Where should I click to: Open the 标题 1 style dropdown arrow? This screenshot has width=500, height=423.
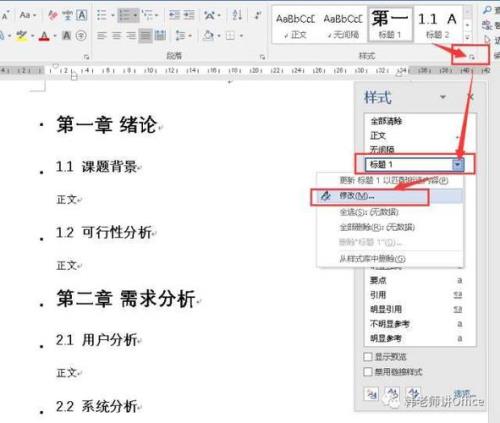[x=458, y=164]
